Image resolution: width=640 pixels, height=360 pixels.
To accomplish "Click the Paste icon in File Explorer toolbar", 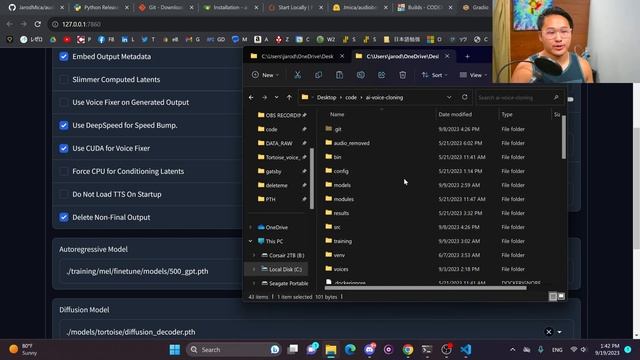I will click(x=339, y=75).
